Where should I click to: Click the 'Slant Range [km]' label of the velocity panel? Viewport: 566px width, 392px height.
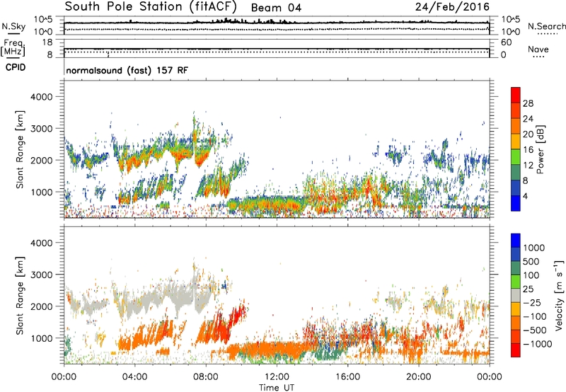coord(20,295)
